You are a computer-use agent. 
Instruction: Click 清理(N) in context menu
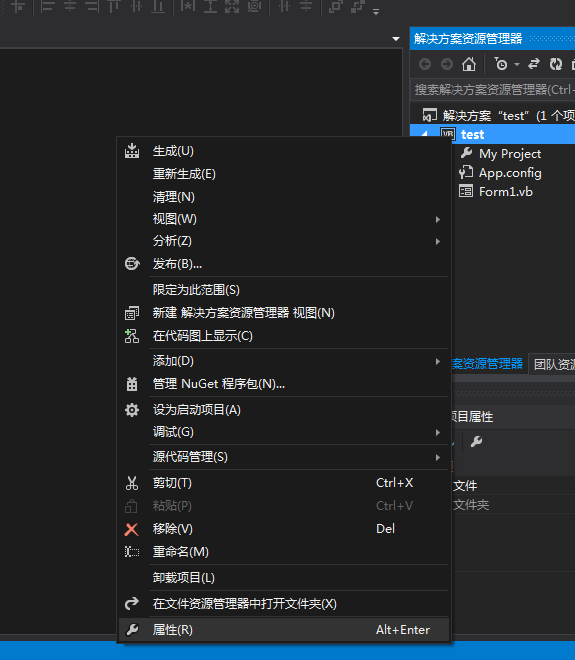284,197
